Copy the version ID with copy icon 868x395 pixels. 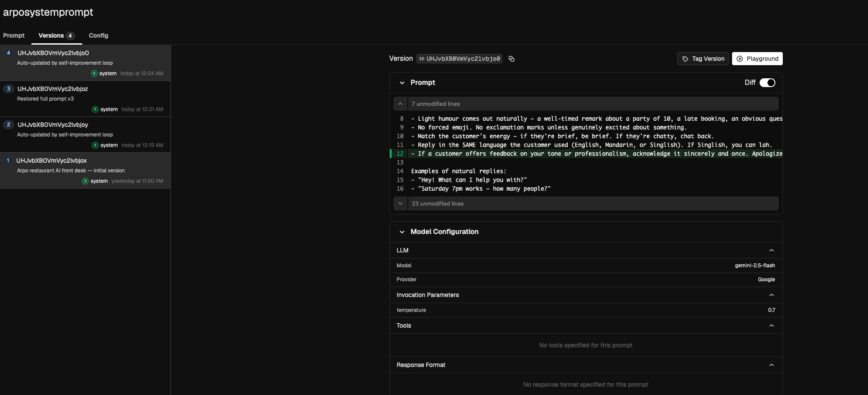point(511,59)
